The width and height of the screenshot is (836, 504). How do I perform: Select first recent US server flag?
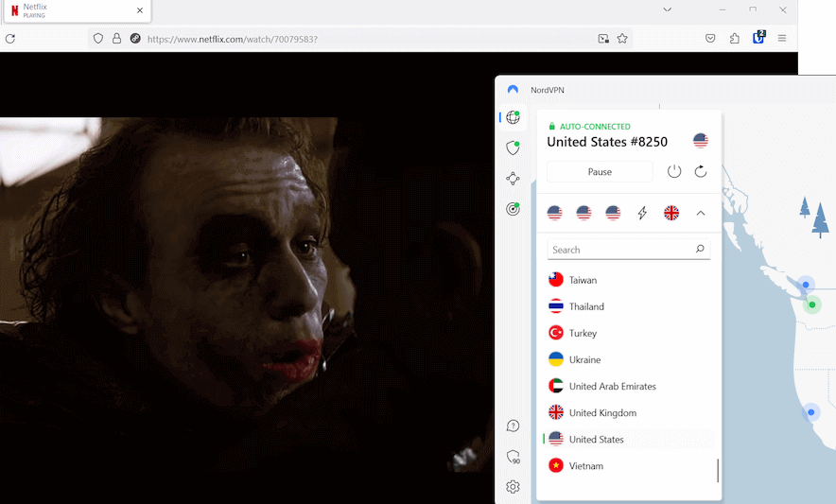(554, 213)
